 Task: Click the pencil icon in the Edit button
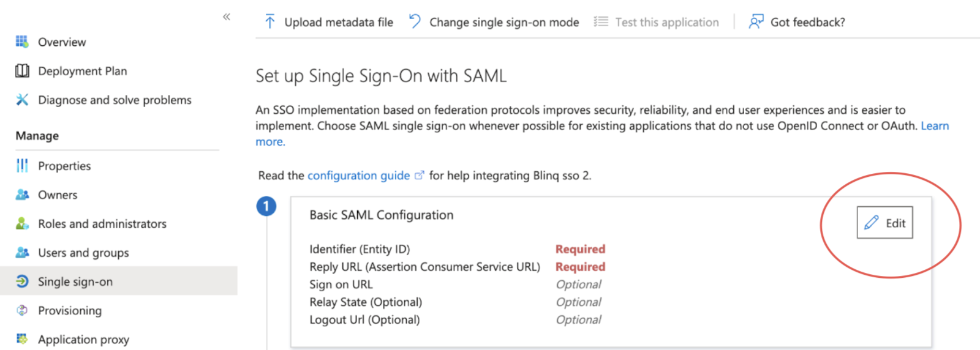click(872, 223)
